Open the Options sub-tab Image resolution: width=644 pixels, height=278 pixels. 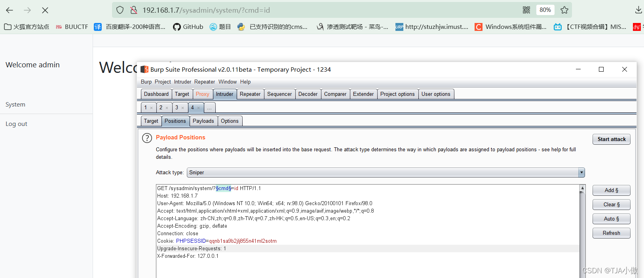point(230,121)
